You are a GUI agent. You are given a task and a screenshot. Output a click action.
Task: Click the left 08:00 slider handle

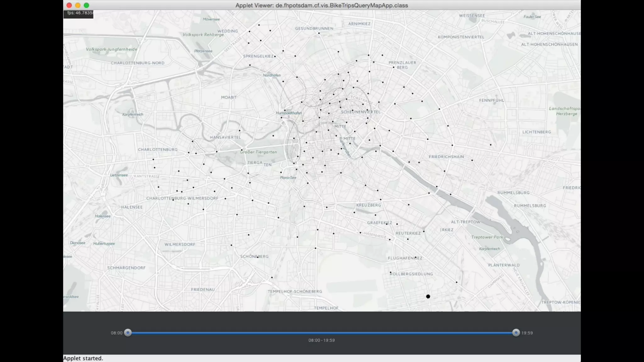click(128, 333)
